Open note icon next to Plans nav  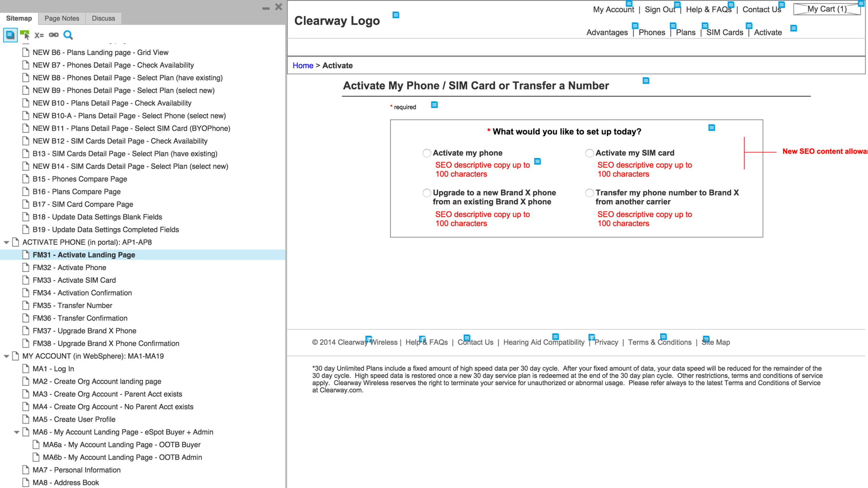pyautogui.click(x=705, y=25)
